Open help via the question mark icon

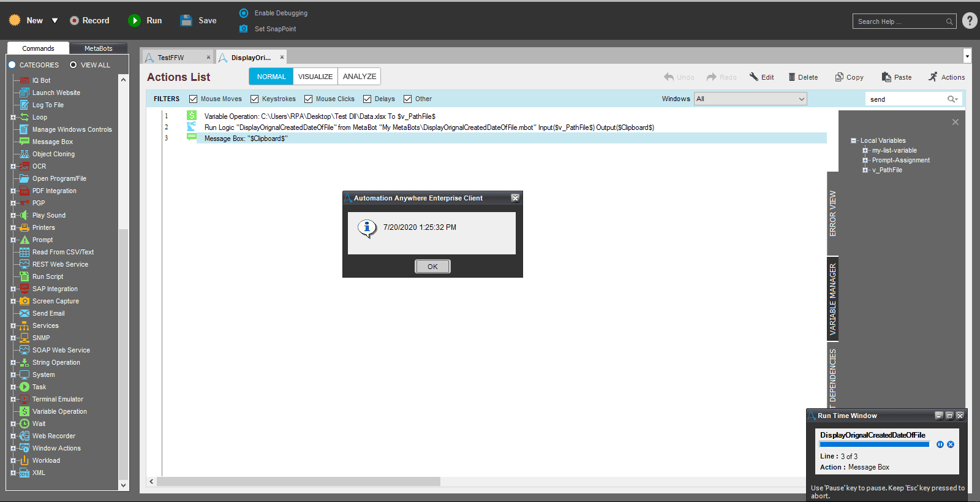coord(970,21)
